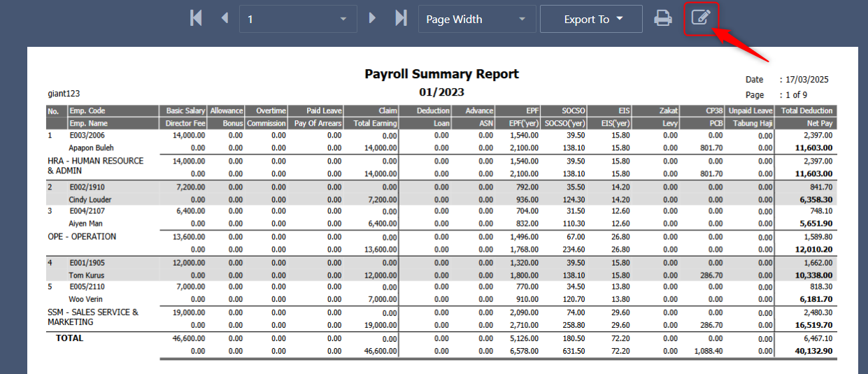Click grand total net pay 40,132.90

[813, 351]
